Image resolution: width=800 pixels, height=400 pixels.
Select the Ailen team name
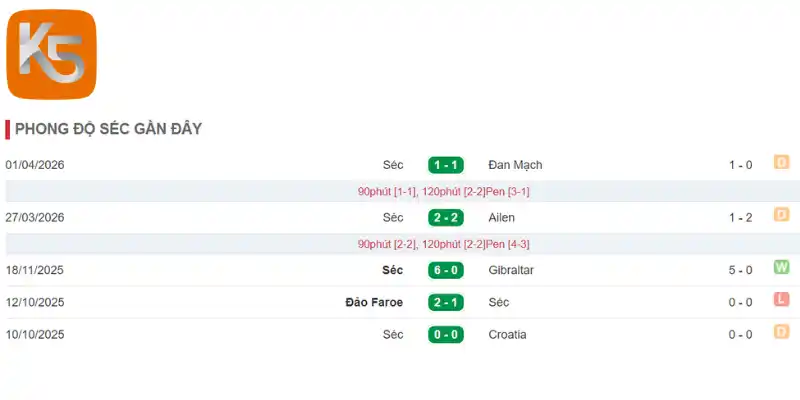(502, 218)
